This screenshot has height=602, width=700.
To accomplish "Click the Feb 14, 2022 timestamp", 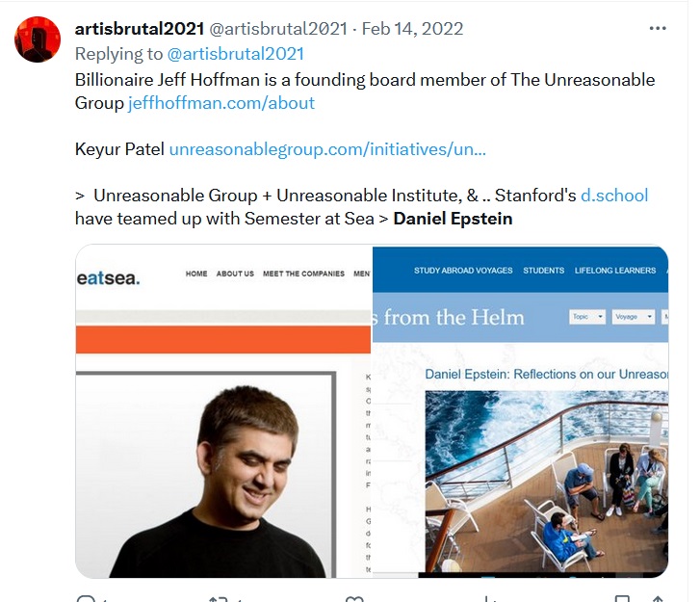I will [x=412, y=29].
